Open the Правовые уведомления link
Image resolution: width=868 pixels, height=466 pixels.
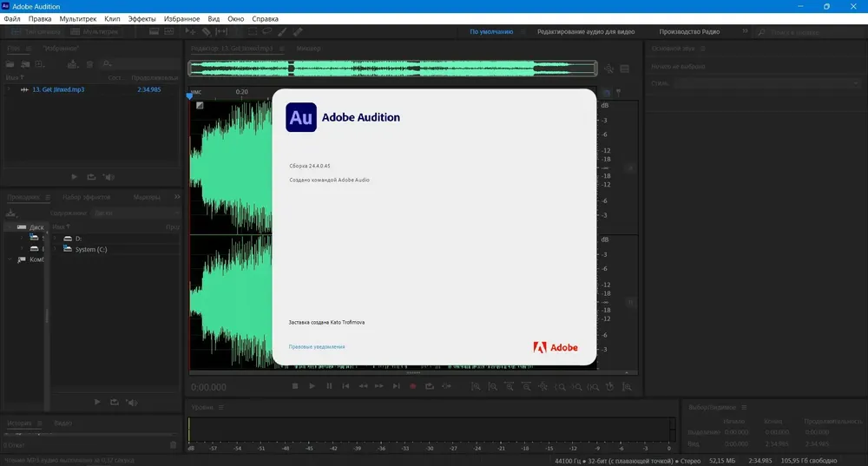pyautogui.click(x=317, y=347)
